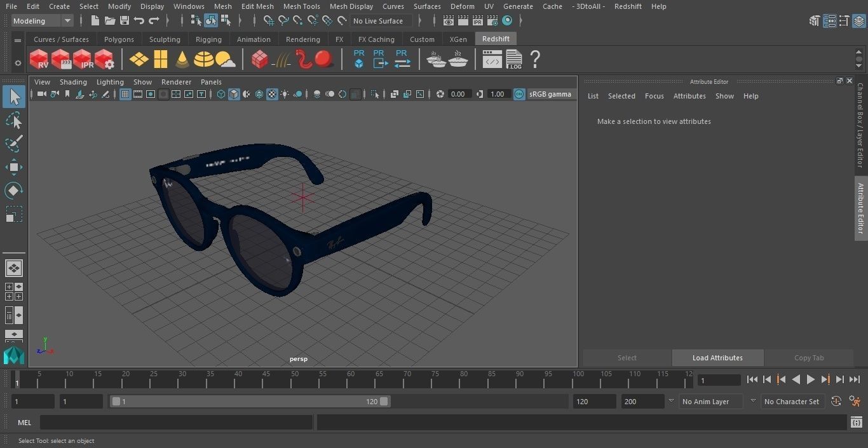Open the shelf tab list menu icon
868x448 pixels.
point(17,40)
